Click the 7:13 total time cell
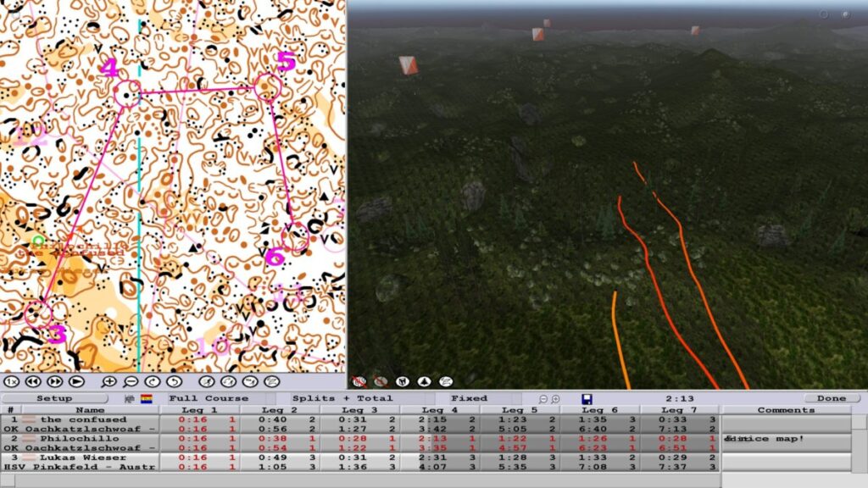The image size is (868, 488). [x=672, y=429]
